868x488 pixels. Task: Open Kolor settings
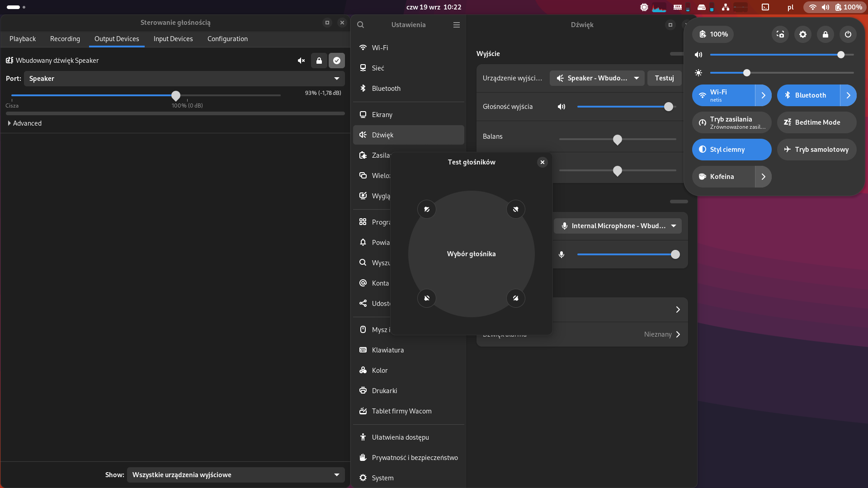tap(409, 371)
